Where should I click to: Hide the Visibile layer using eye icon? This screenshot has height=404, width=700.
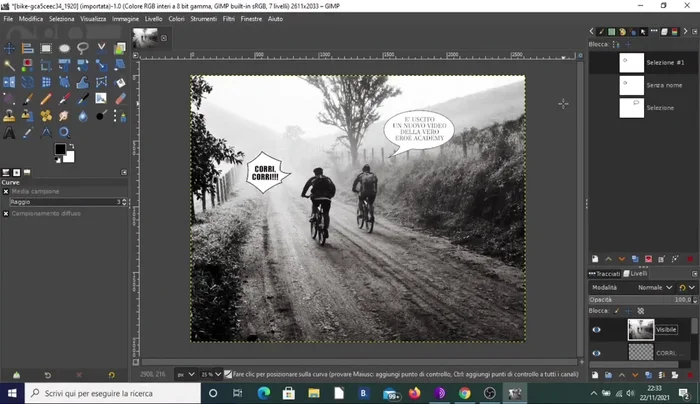click(597, 329)
